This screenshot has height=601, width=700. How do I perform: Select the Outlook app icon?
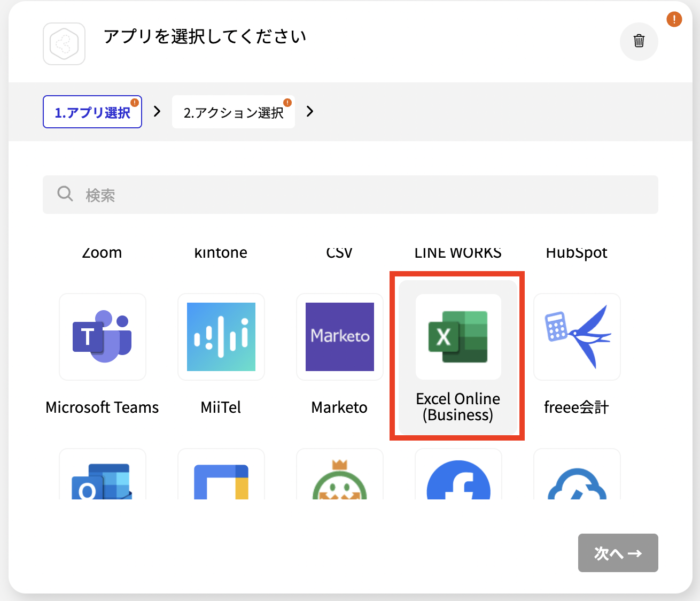pos(103,474)
